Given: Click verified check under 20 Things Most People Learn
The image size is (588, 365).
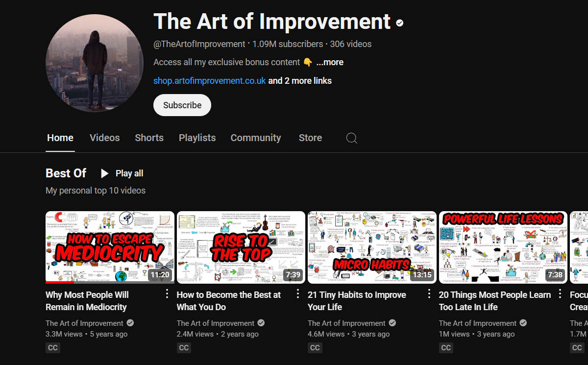Looking at the screenshot, I should click(523, 323).
